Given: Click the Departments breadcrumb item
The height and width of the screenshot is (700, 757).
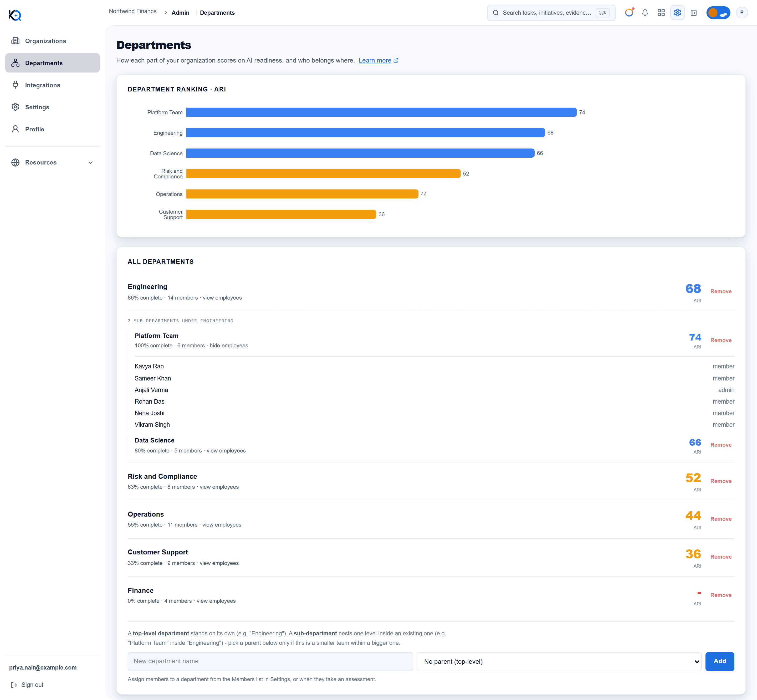Looking at the screenshot, I should [217, 13].
